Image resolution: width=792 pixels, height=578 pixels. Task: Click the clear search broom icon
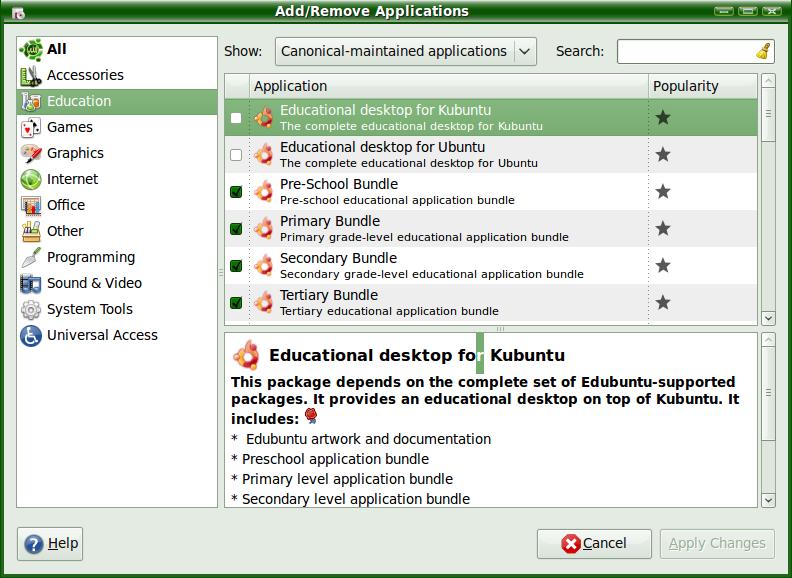tap(763, 51)
